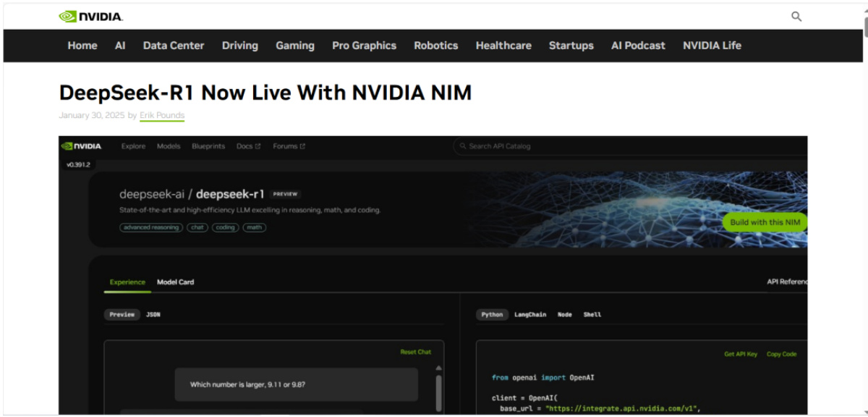Select the coding tag
Viewport: 868px width, 417px height.
tap(225, 227)
